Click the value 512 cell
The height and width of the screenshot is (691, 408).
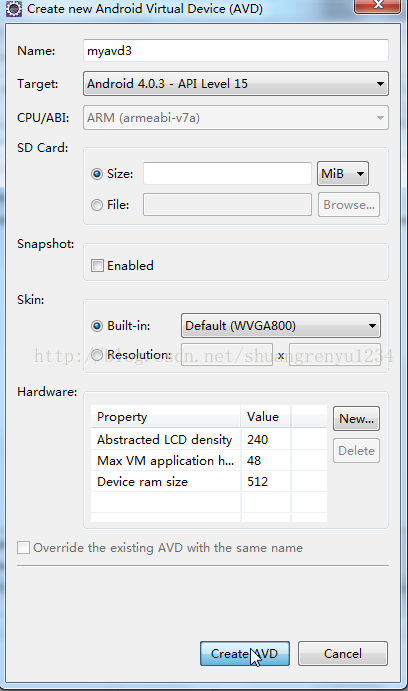265,481
